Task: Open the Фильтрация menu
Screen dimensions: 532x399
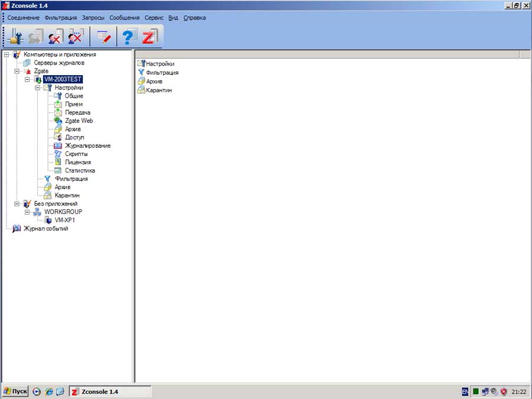Action: pos(61,18)
